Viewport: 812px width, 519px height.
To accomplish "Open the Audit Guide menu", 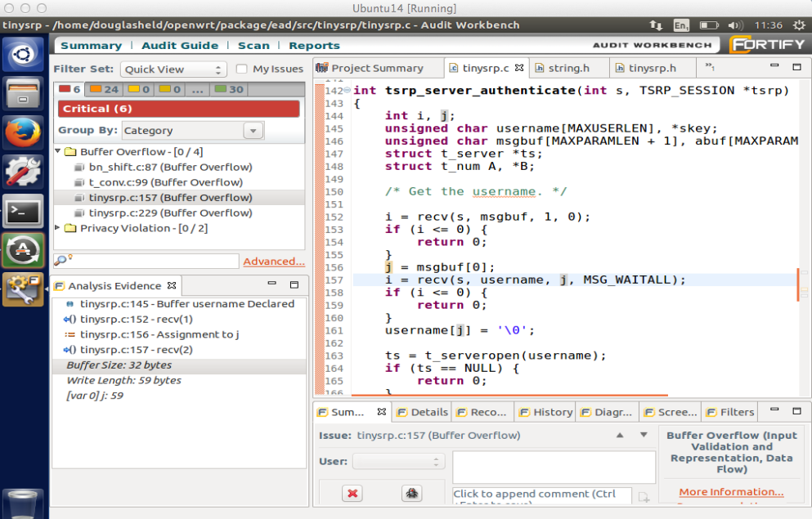I will click(x=180, y=46).
